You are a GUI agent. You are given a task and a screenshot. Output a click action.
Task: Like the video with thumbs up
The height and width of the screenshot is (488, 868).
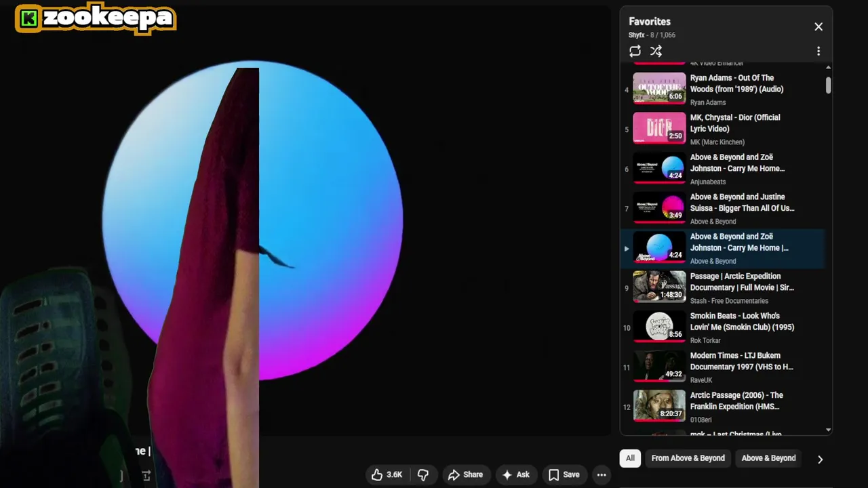387,474
